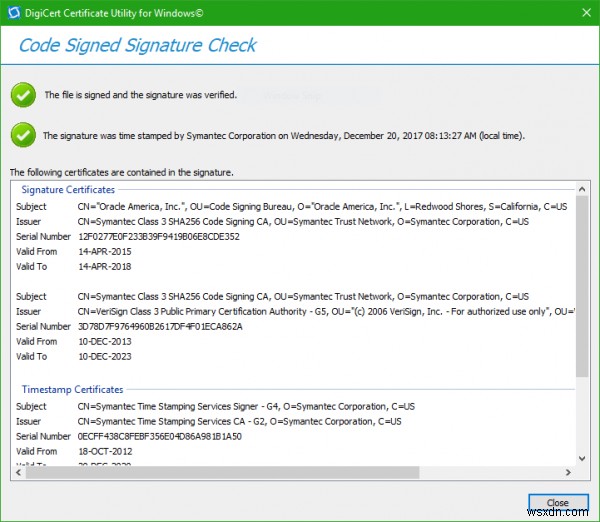Select the Timestamp Certificates section heading
Screen dimensions: 600x522
(72, 389)
